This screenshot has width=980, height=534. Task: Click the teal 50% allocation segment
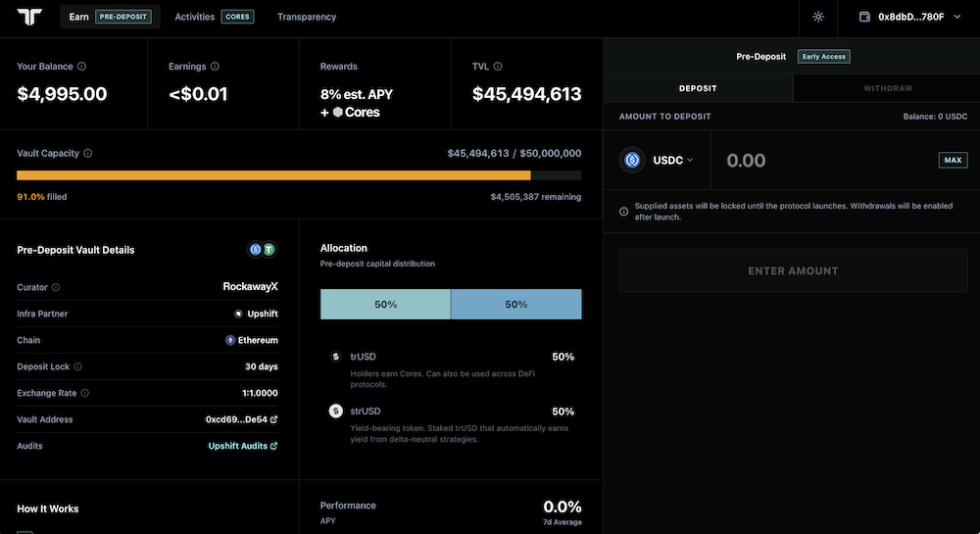tap(385, 304)
